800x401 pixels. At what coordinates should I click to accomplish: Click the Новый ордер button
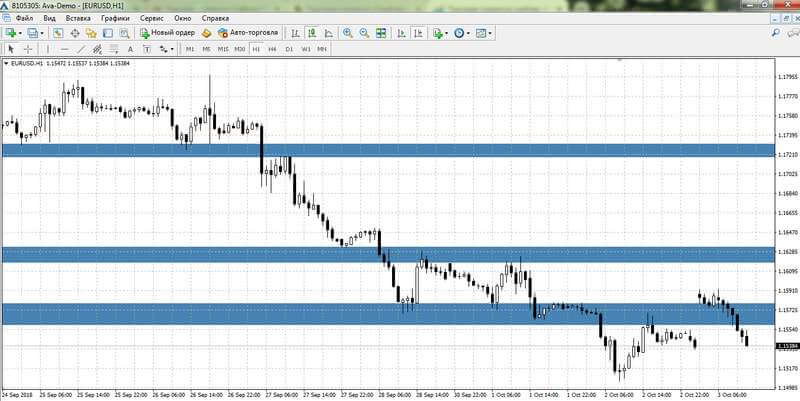[x=167, y=33]
